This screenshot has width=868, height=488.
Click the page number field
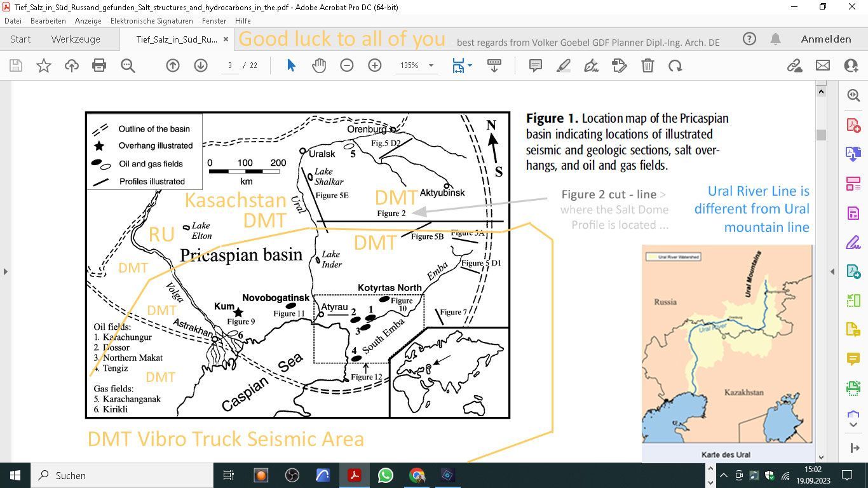(230, 65)
